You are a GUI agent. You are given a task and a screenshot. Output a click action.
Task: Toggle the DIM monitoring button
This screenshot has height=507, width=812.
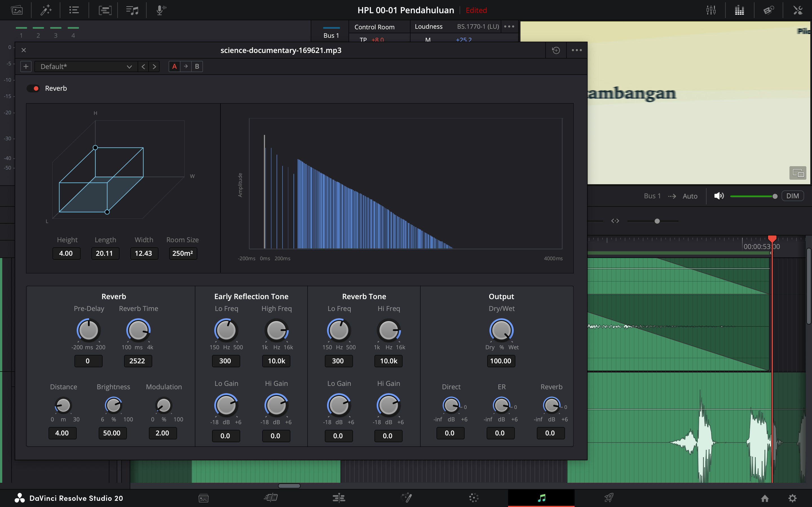[x=793, y=196]
